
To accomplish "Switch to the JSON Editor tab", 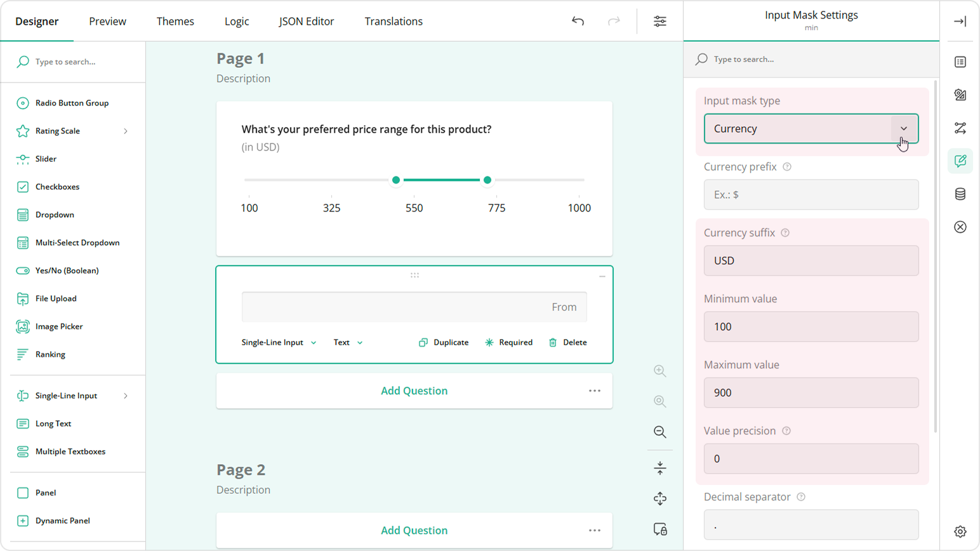I will (x=307, y=21).
